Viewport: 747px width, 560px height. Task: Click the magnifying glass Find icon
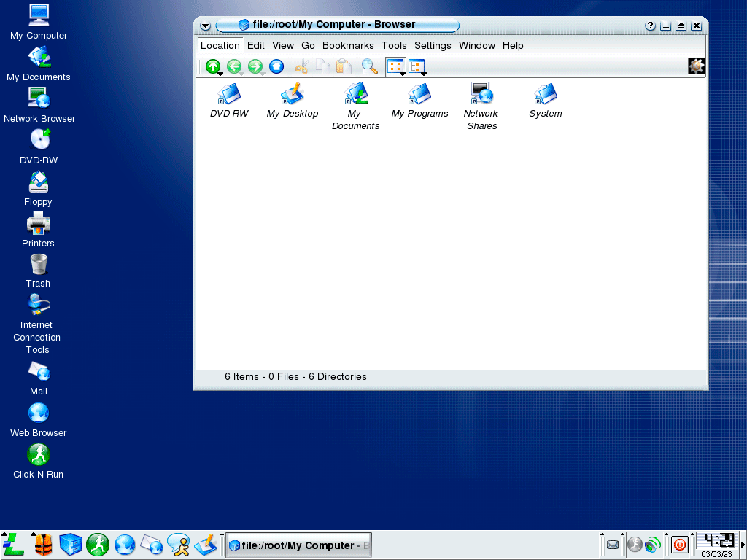click(x=370, y=67)
